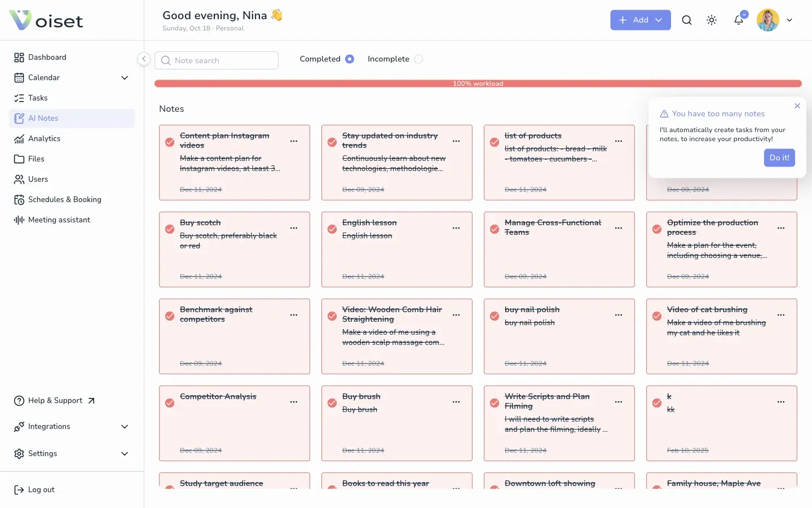Open the three-dot menu on Buy brush note

456,402
